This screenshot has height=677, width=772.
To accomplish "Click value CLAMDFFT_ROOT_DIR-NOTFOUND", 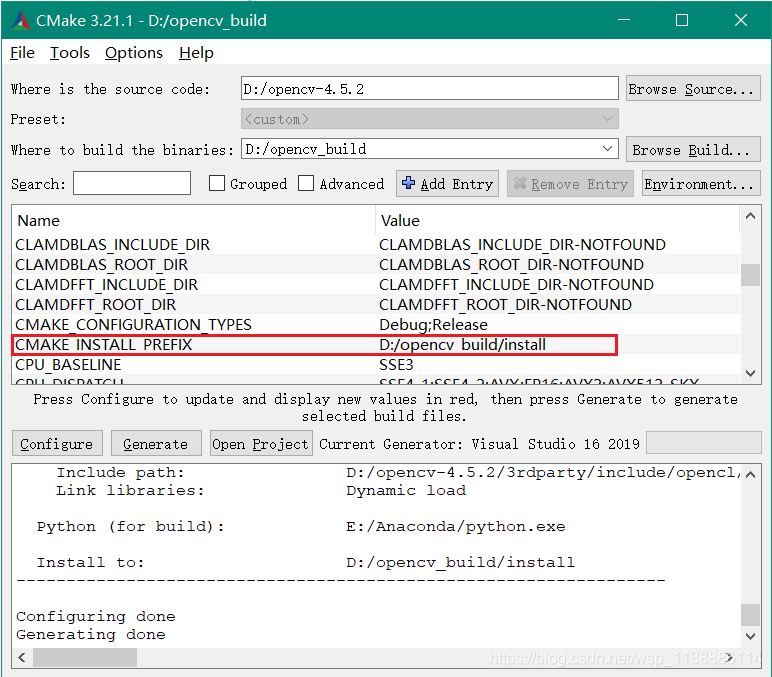I will pos(506,305).
